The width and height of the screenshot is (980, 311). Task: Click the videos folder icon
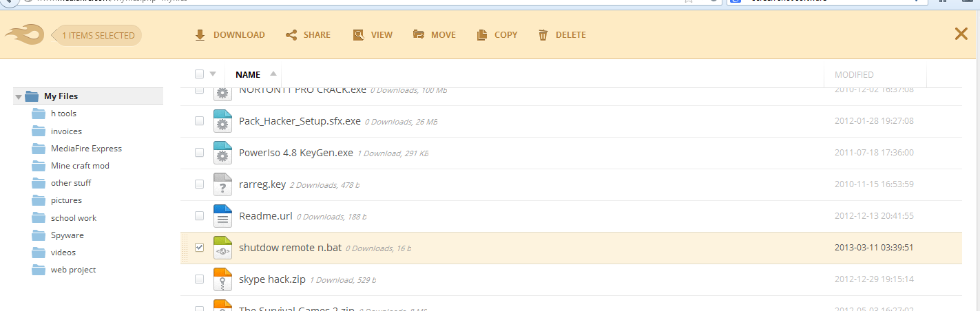pyautogui.click(x=39, y=253)
